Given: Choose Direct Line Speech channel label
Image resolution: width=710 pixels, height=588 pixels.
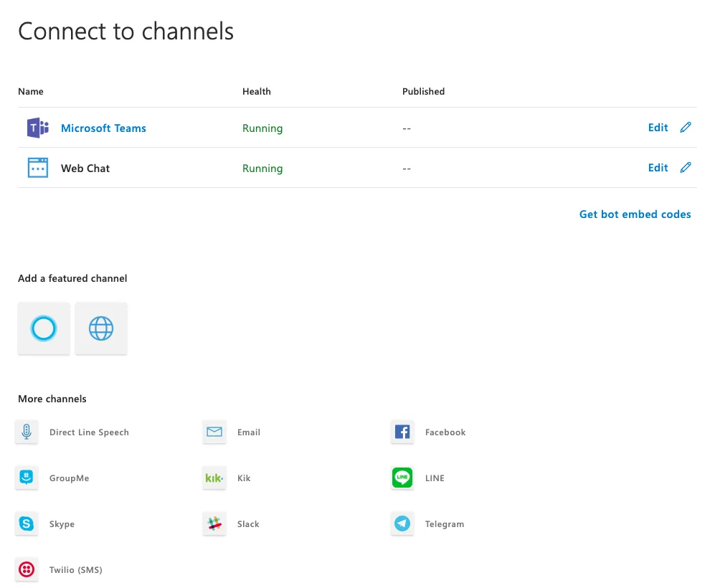Looking at the screenshot, I should [89, 432].
